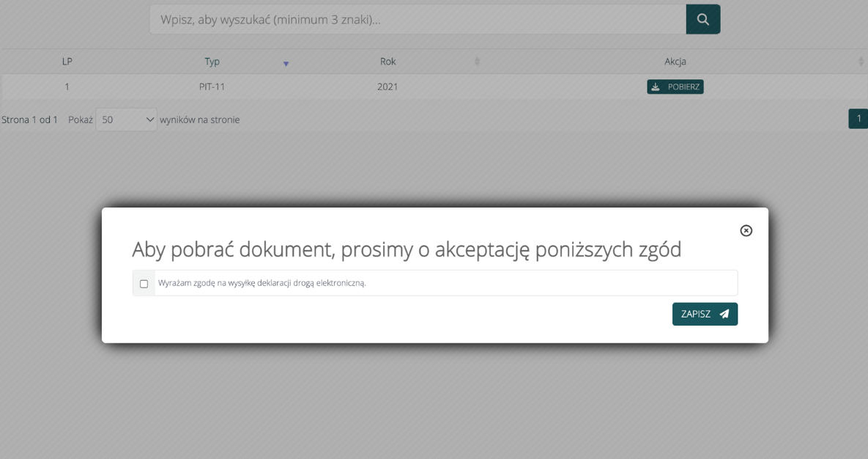Sort table by the LP column header
Image resolution: width=868 pixels, height=459 pixels.
(67, 62)
